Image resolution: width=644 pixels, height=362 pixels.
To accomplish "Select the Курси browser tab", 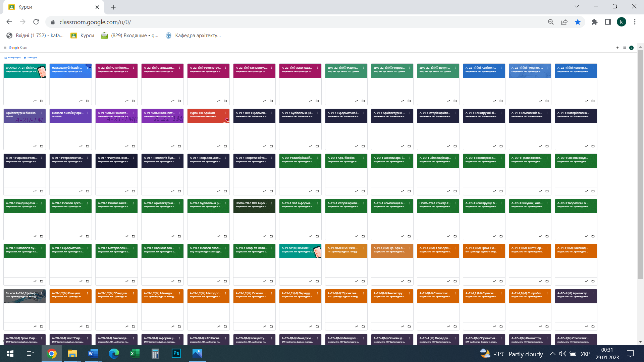I will (54, 7).
